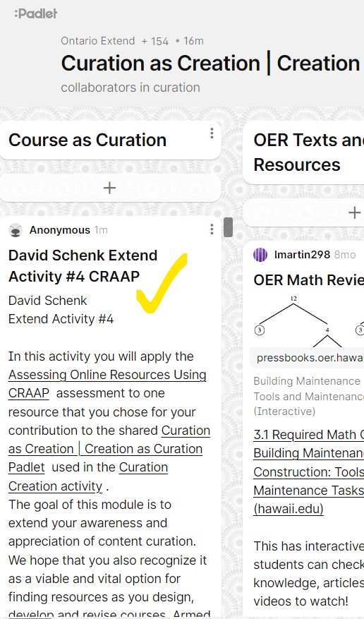Add a post under OER Texts and Resources
The height and width of the screenshot is (619, 364).
pyautogui.click(x=354, y=212)
